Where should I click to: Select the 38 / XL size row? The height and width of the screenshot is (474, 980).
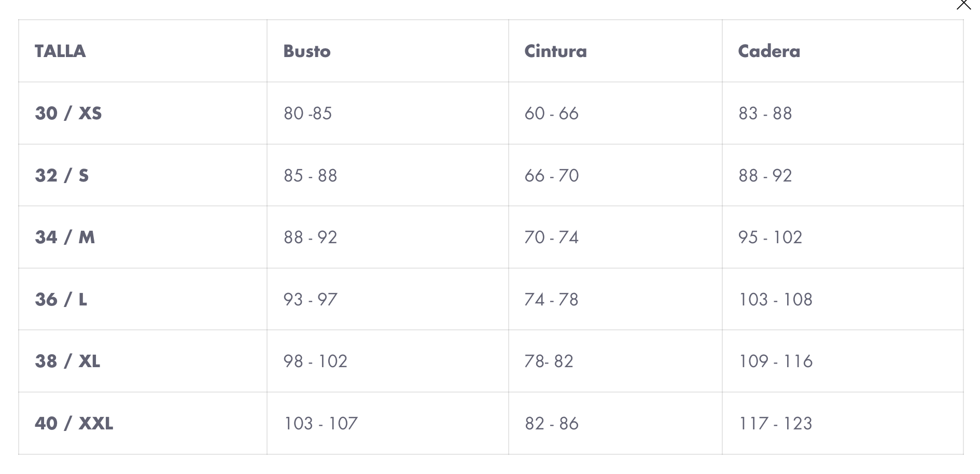pyautogui.click(x=491, y=361)
